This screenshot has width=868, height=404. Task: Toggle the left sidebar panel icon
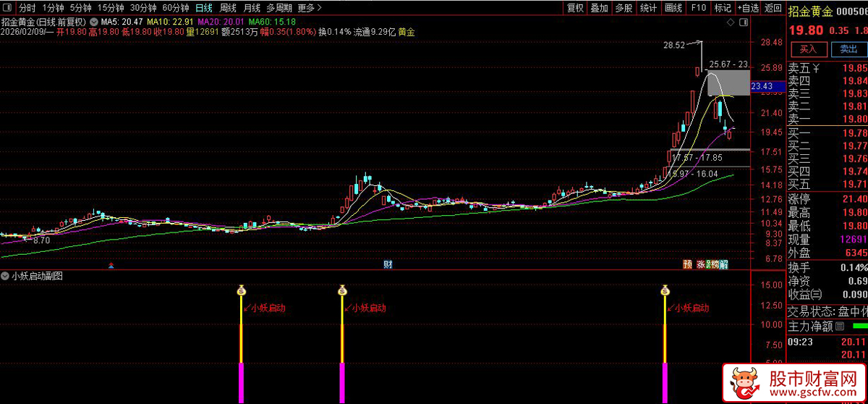(7, 8)
